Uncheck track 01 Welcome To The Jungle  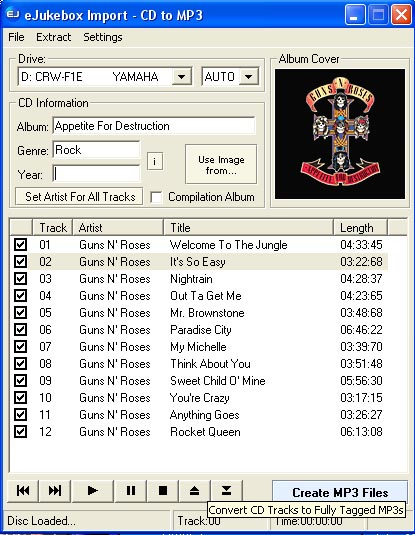point(20,245)
